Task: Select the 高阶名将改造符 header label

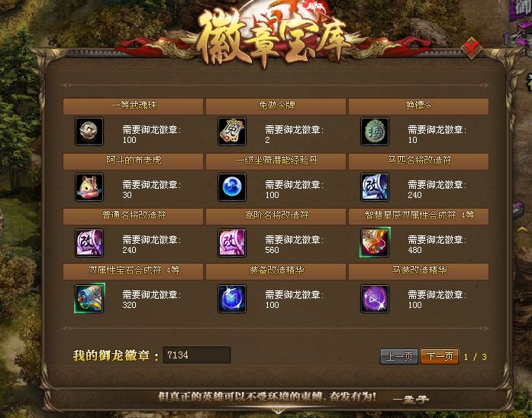Action: (x=276, y=216)
